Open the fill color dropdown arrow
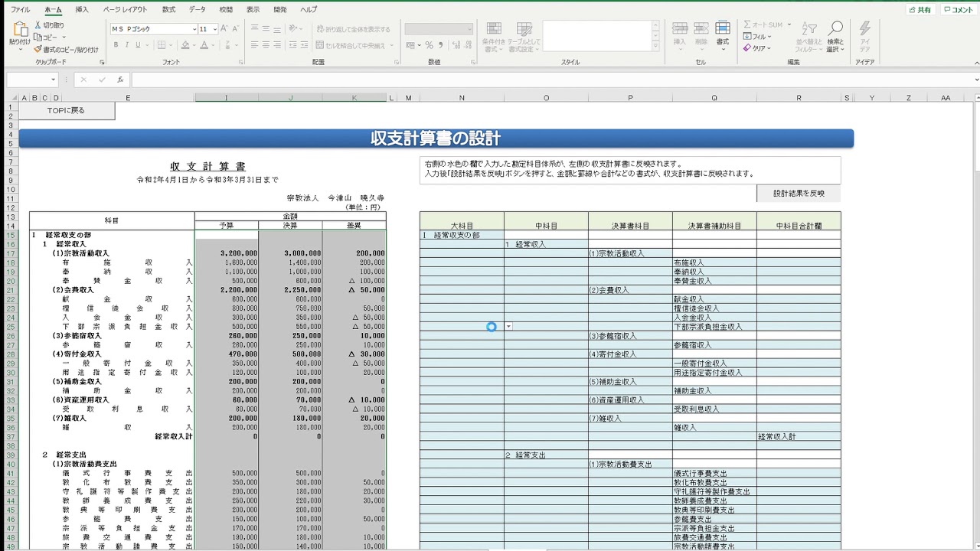Screen dimensions: 980x551 (x=193, y=45)
